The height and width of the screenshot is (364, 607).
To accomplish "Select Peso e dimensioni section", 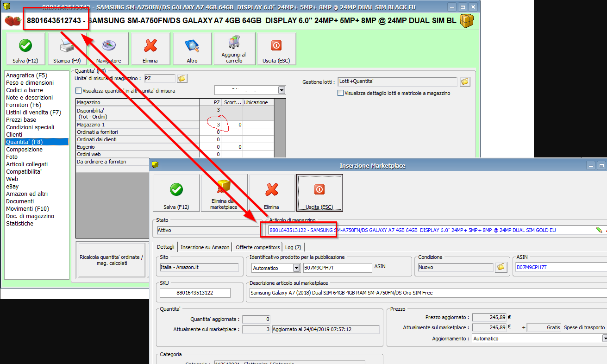I will [30, 82].
